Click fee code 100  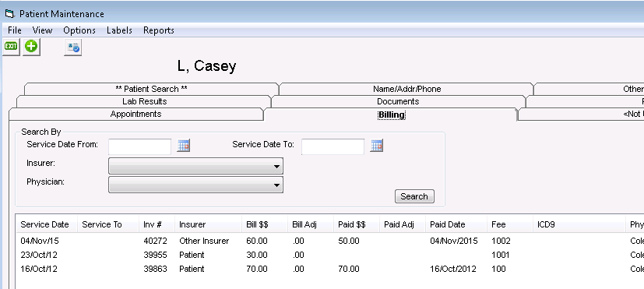coord(498,269)
